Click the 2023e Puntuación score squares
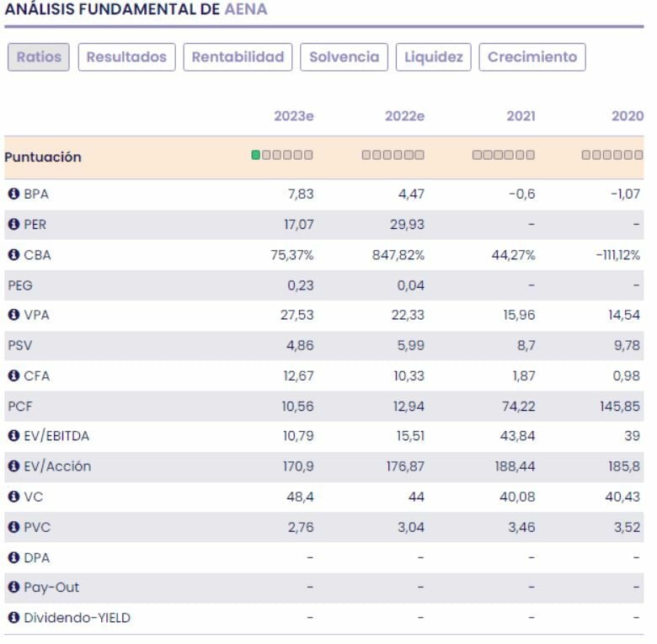The height and width of the screenshot is (644, 657). point(282,155)
